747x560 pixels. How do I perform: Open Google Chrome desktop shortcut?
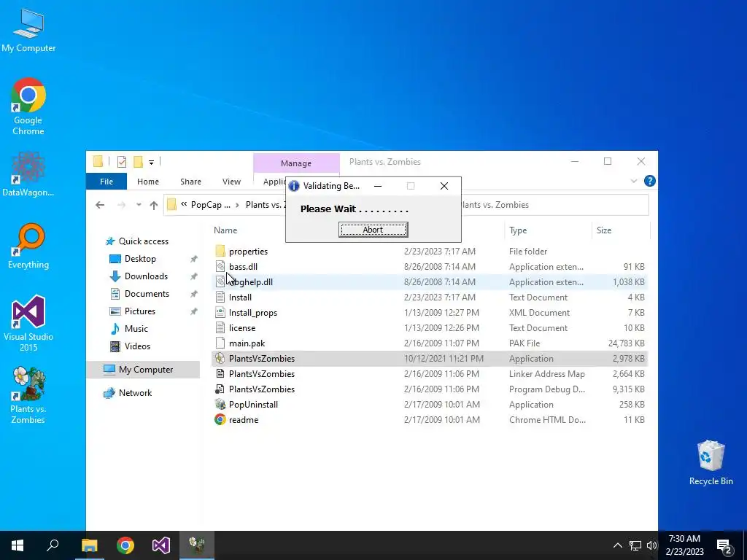click(28, 106)
